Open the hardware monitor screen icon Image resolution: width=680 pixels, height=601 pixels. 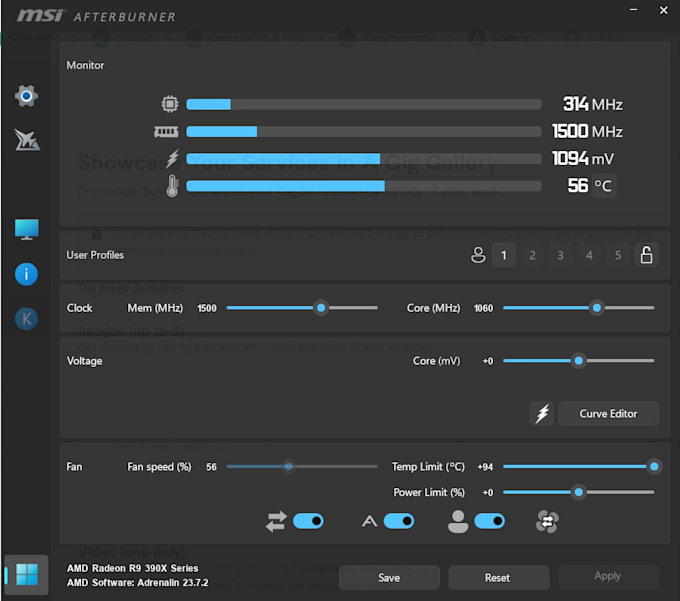click(x=26, y=229)
